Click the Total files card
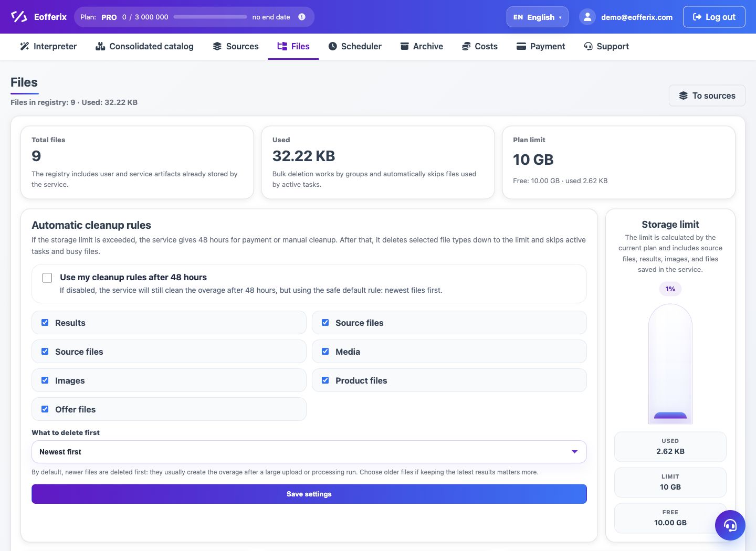 coord(137,162)
